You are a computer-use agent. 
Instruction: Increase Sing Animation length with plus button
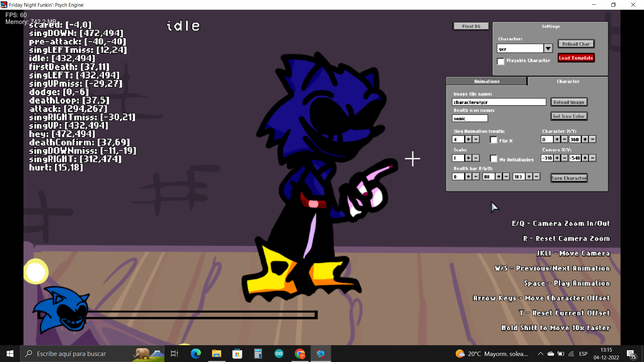tap(469, 139)
